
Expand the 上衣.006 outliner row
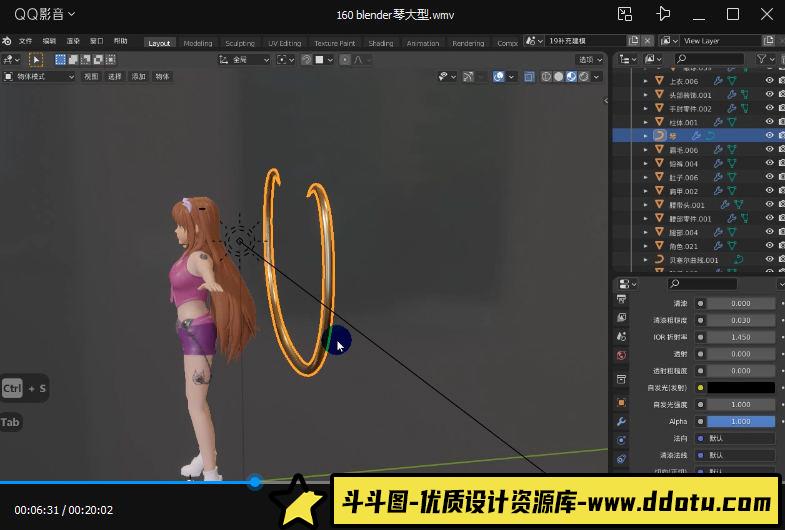click(x=646, y=81)
